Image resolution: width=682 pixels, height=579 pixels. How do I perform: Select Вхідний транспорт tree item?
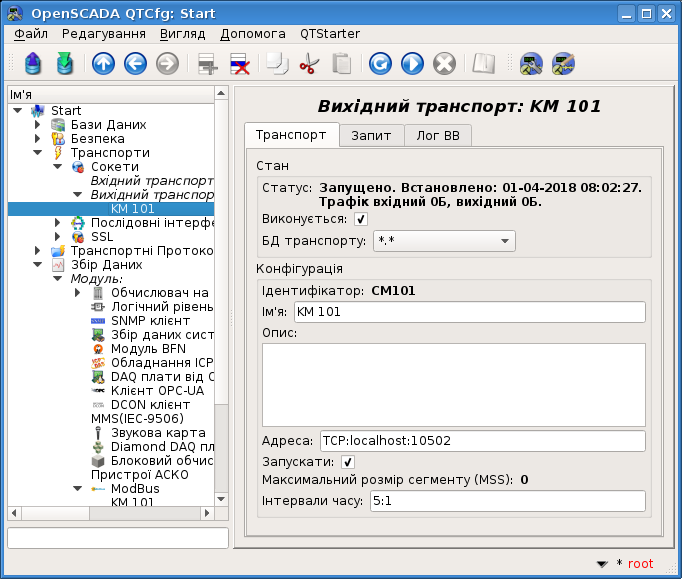point(152,181)
